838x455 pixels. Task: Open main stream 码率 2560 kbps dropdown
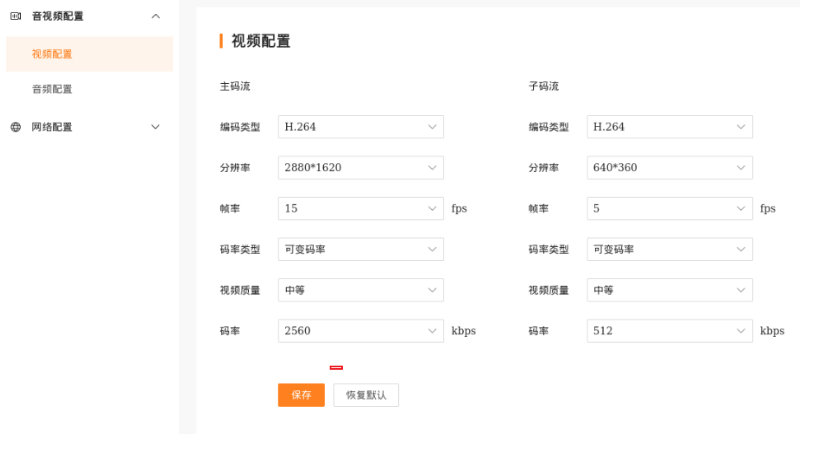point(360,331)
